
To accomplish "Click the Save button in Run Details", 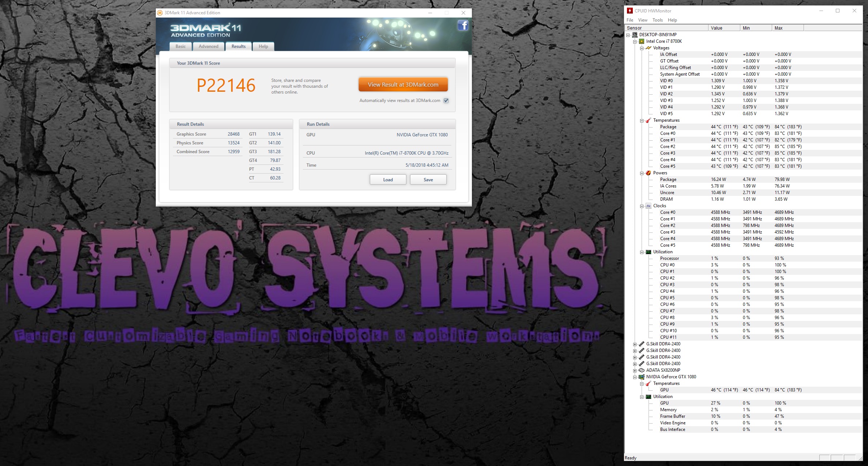I will [x=428, y=180].
